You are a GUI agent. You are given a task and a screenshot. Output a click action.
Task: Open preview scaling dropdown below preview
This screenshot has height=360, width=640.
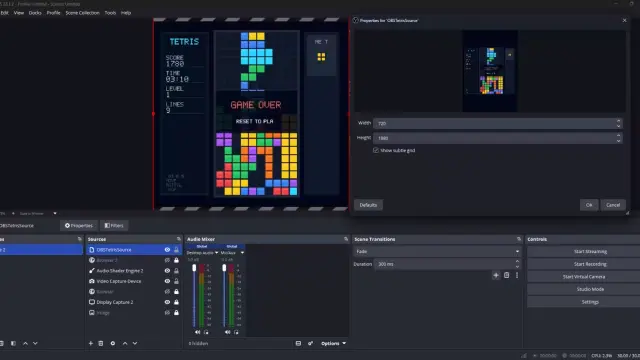tap(55, 213)
